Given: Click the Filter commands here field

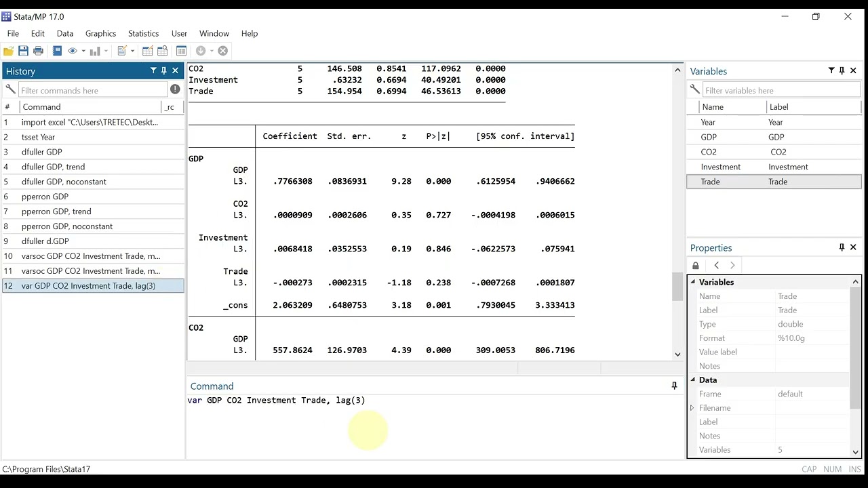Looking at the screenshot, I should 93,90.
